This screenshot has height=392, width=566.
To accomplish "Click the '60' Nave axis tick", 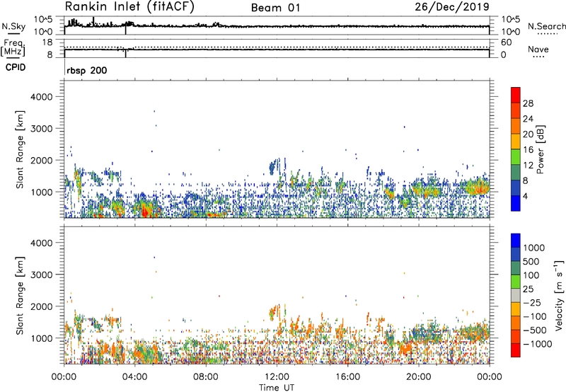I will pyautogui.click(x=507, y=42).
